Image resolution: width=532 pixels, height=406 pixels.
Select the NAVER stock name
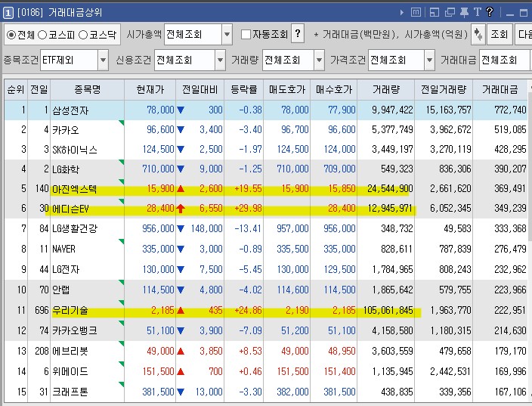63,249
